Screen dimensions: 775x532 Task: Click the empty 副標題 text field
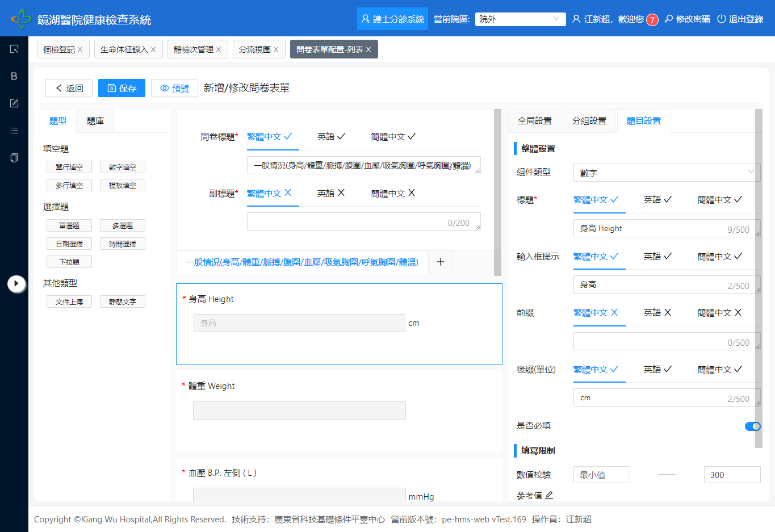pos(364,221)
